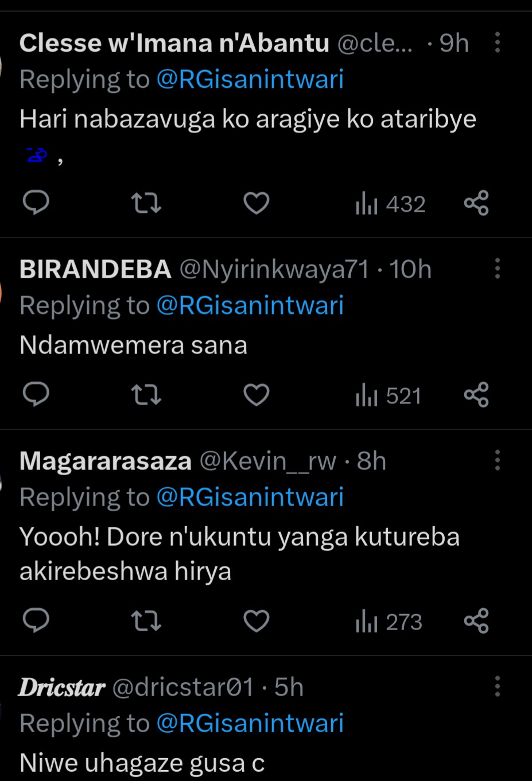Share Clesse w'Imana n'Abantu's tweet
This screenshot has width=532, height=781.
[476, 203]
